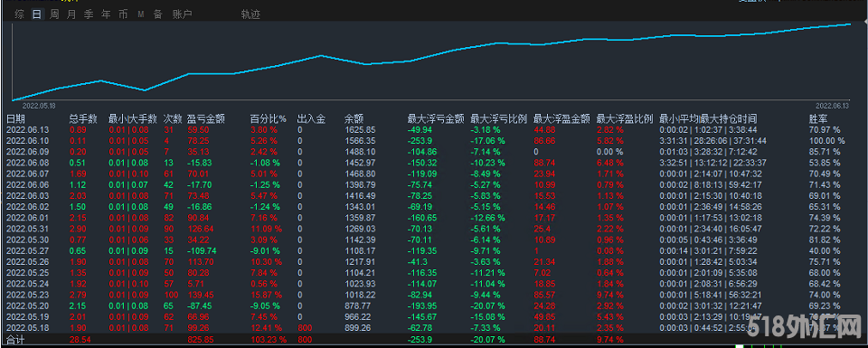Sort by the 日期 column header
Viewport: 868px width, 348px height.
click(15, 118)
